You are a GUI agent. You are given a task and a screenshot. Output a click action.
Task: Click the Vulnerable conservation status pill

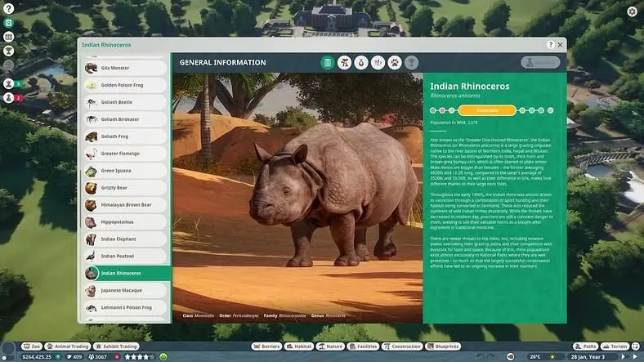(x=487, y=110)
